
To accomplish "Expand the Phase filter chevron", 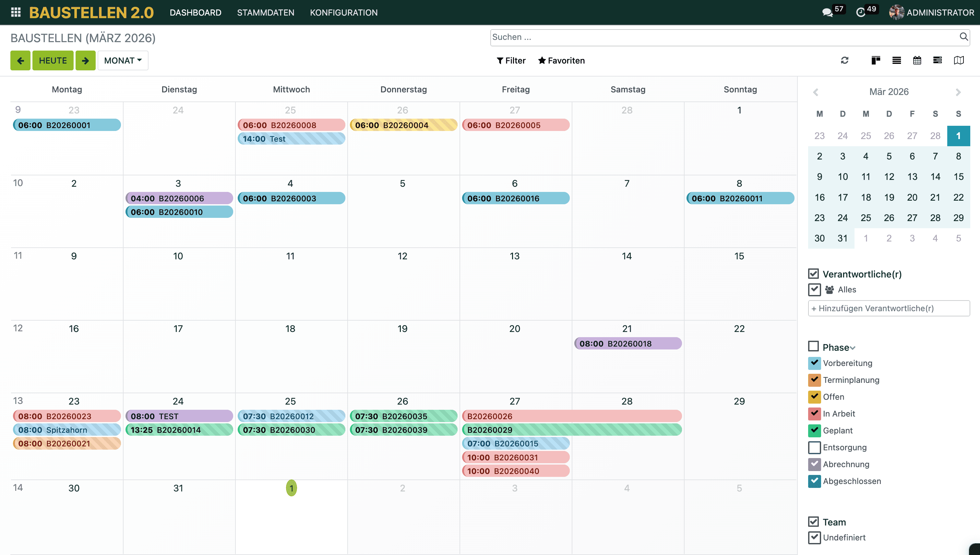I will [853, 348].
